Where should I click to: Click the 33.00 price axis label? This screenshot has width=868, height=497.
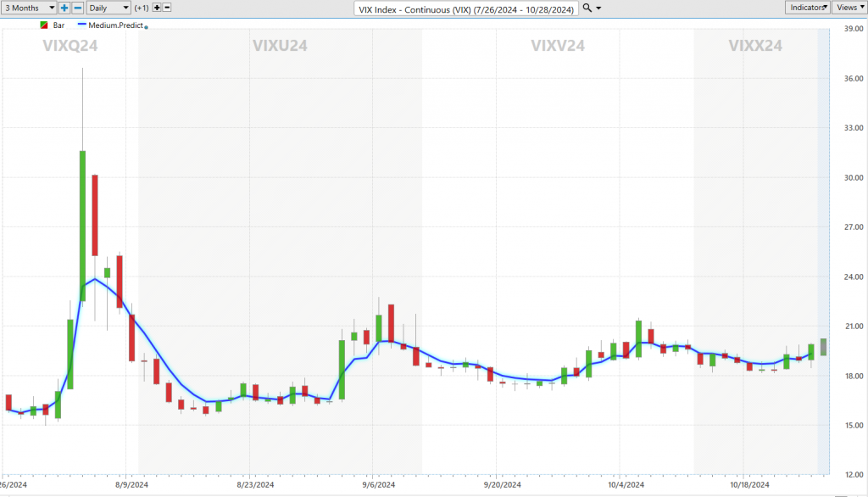(x=854, y=128)
